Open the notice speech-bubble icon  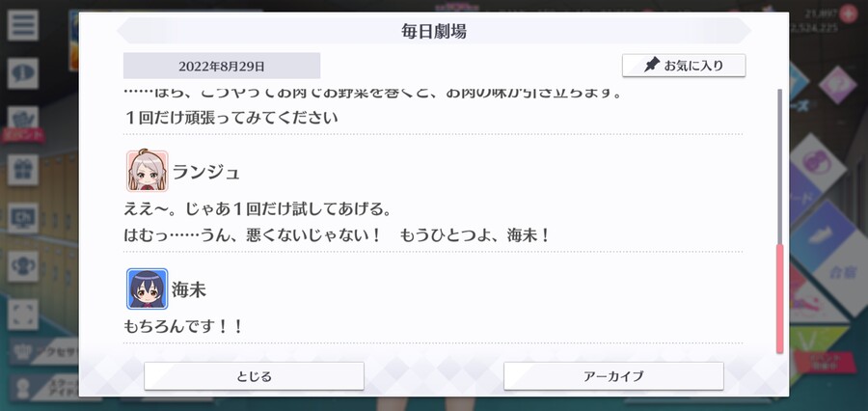click(x=23, y=73)
